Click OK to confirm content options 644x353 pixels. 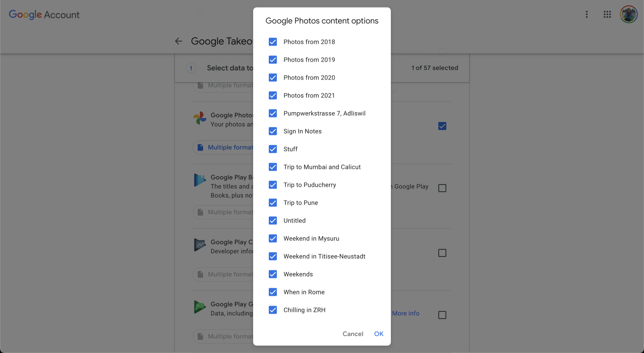[x=378, y=334]
